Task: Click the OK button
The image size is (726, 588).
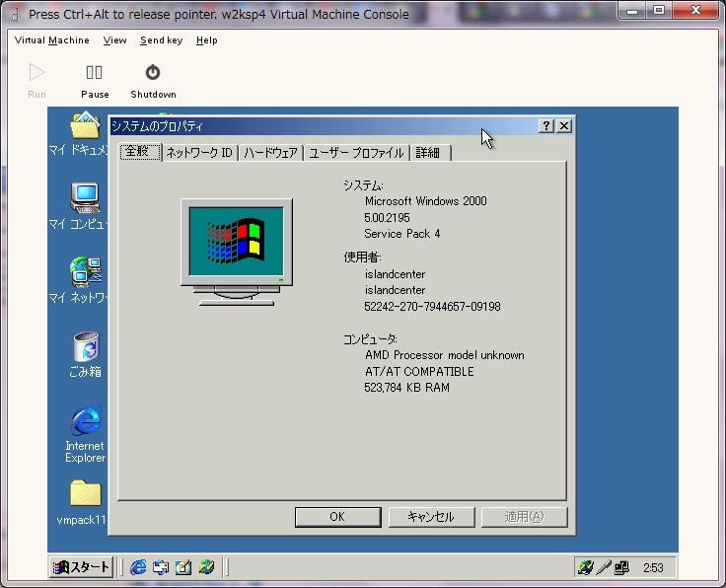Action: (x=337, y=517)
